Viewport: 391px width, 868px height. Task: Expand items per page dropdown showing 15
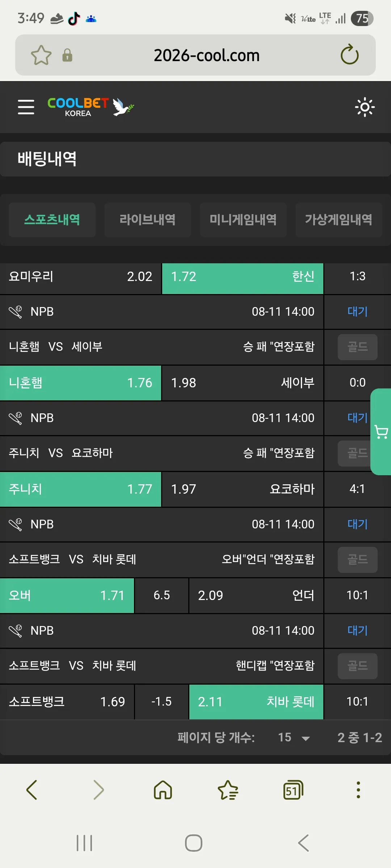(294, 737)
